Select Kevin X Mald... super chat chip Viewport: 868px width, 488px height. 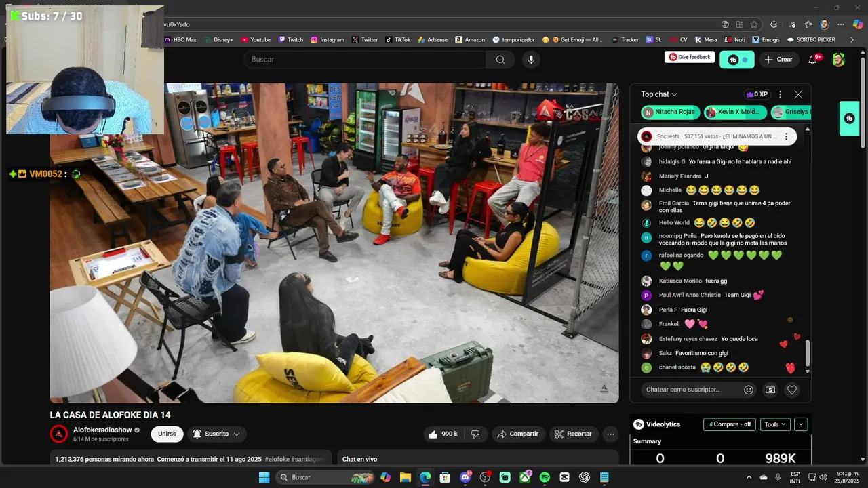[x=735, y=112]
